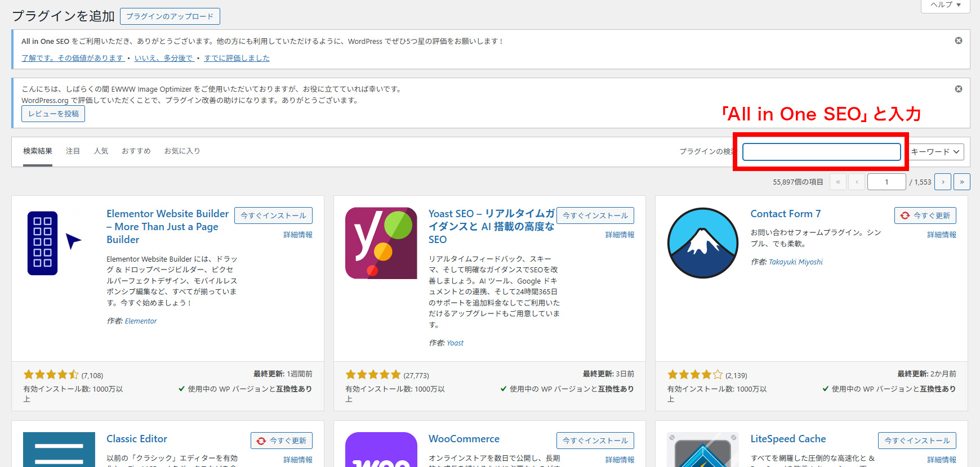Switch to the 注目 tab
Screen dimensions: 980x467
pyautogui.click(x=73, y=151)
